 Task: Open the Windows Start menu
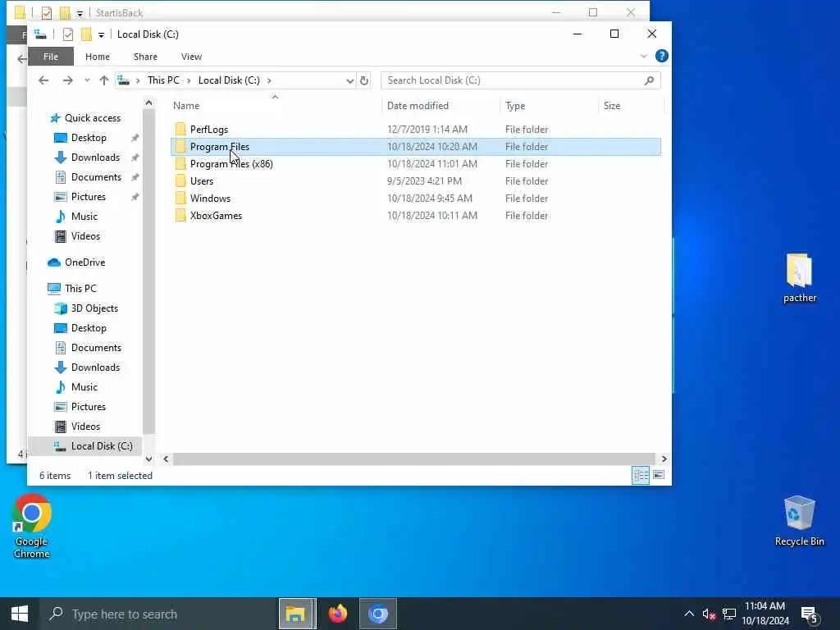coord(20,614)
